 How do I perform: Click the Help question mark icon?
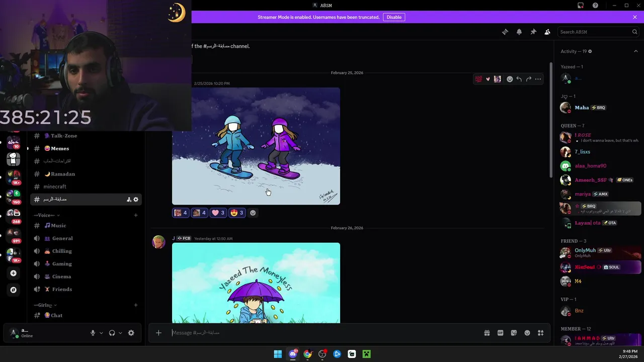point(595,6)
